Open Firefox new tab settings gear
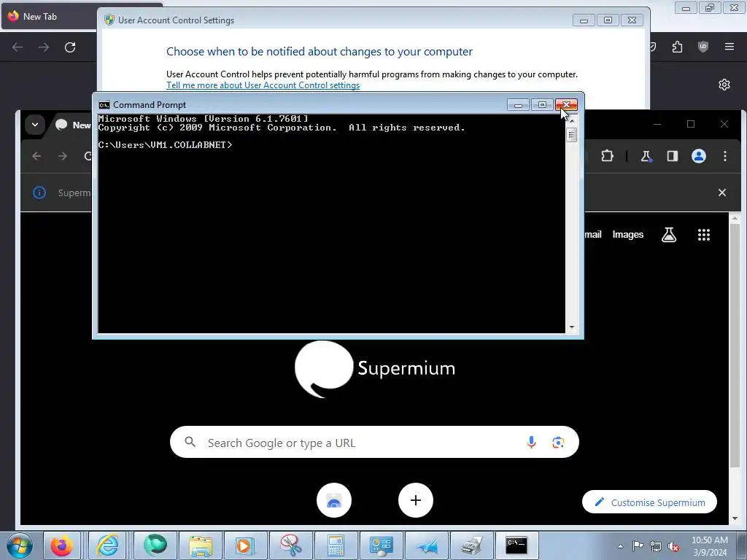 pyautogui.click(x=724, y=85)
